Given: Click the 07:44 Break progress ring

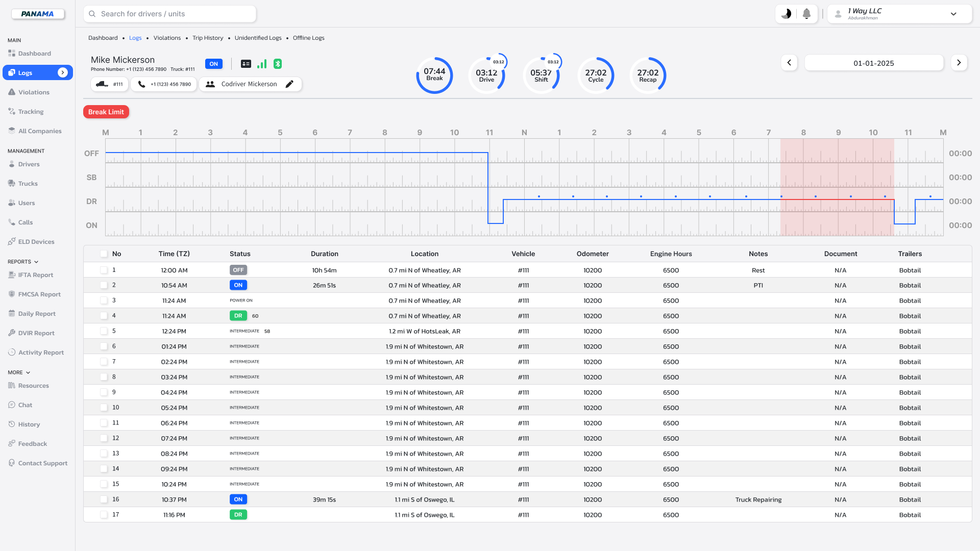Looking at the screenshot, I should click(434, 75).
